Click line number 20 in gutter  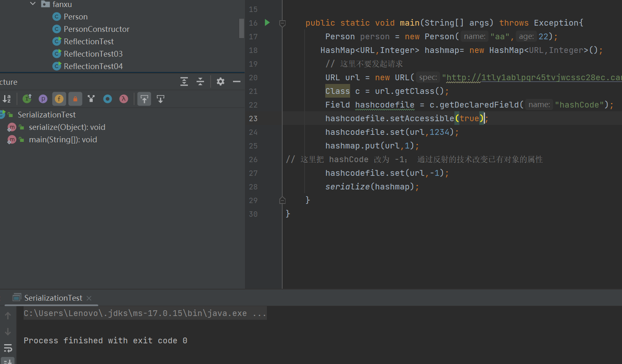(253, 77)
